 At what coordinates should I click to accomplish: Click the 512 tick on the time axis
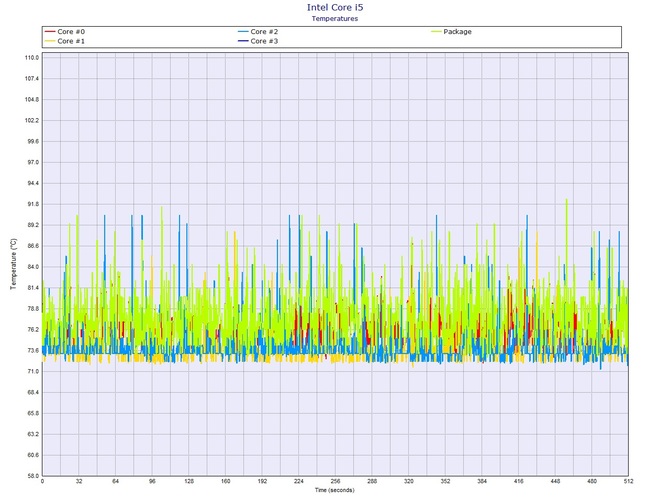point(627,482)
